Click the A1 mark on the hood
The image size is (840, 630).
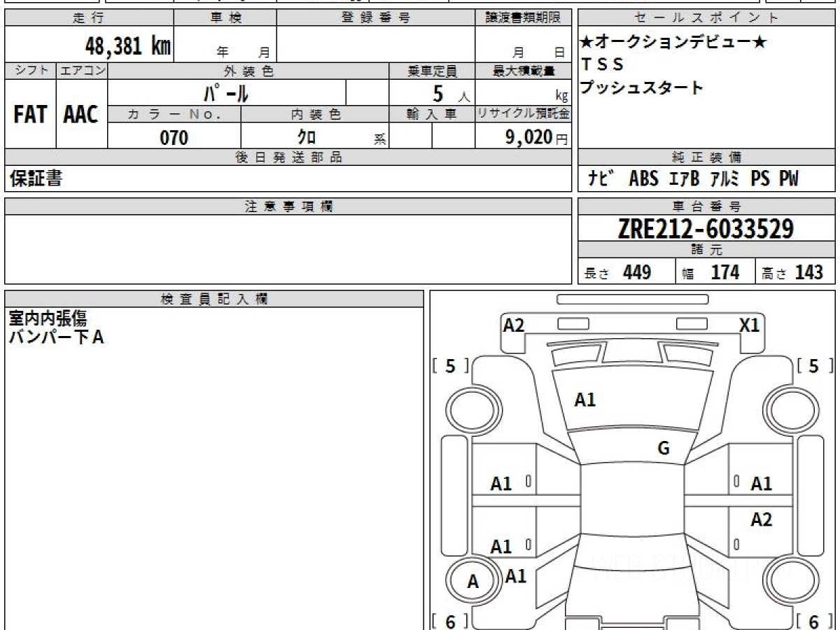(584, 400)
